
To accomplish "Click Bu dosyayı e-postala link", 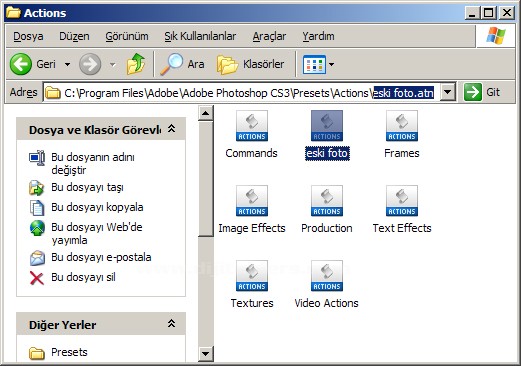I will coord(101,257).
